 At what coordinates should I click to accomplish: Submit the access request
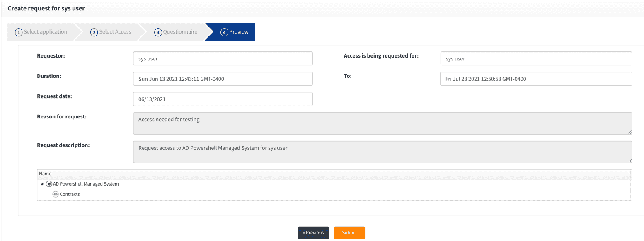coord(349,233)
